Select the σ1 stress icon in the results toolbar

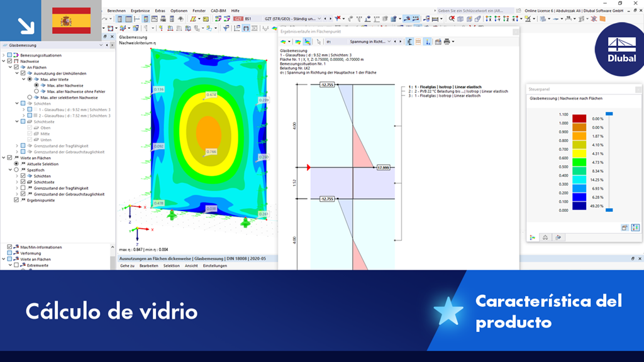[328, 42]
